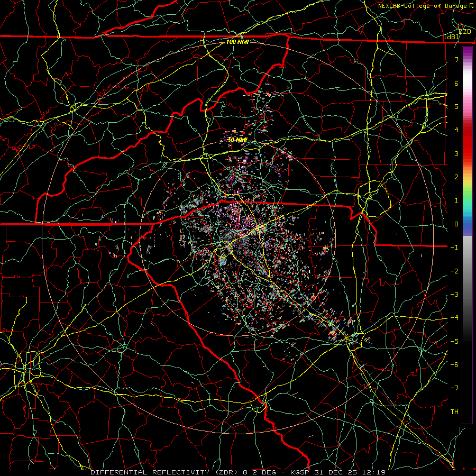This screenshot has width=476, height=476.
Task: Click the '12:19' timestamp text
Action: pyautogui.click(x=374, y=472)
